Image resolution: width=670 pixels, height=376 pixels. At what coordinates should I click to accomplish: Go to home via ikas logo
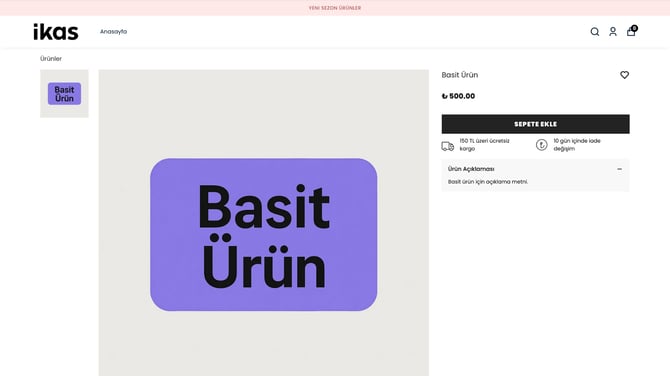click(56, 32)
